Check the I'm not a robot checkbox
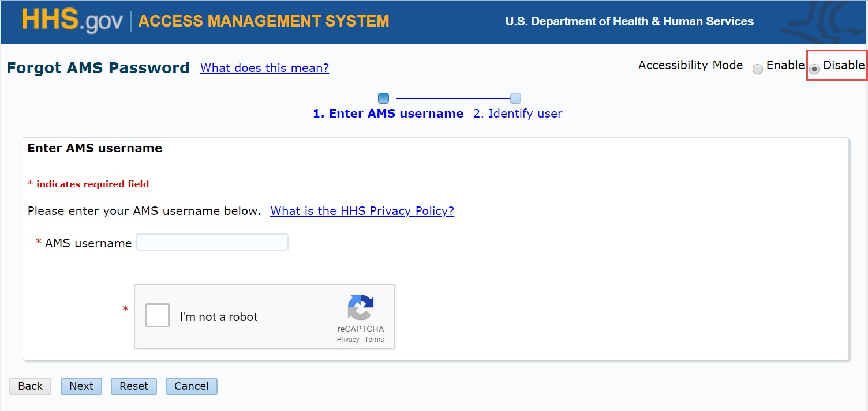 coord(157,315)
